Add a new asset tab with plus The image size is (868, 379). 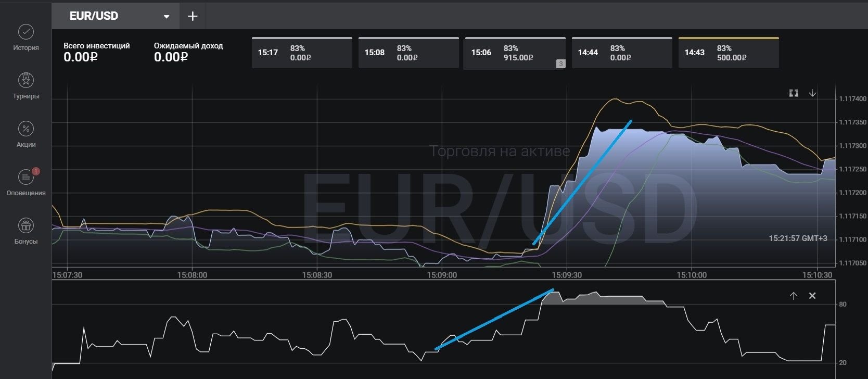click(x=193, y=16)
